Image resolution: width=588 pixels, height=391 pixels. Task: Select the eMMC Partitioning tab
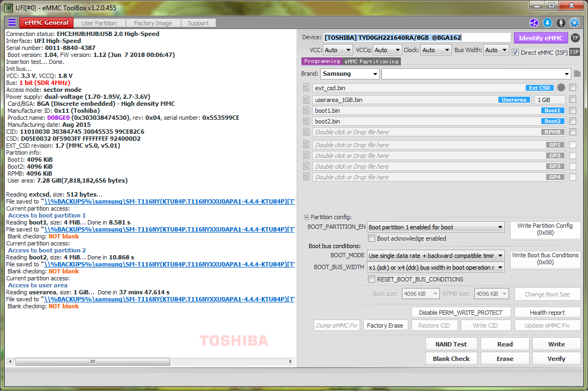[372, 62]
